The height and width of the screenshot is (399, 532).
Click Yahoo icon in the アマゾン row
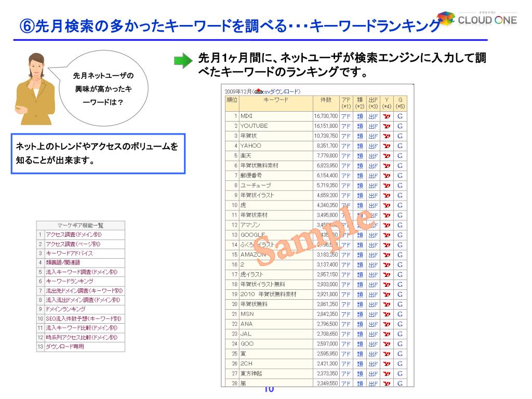tap(387, 225)
